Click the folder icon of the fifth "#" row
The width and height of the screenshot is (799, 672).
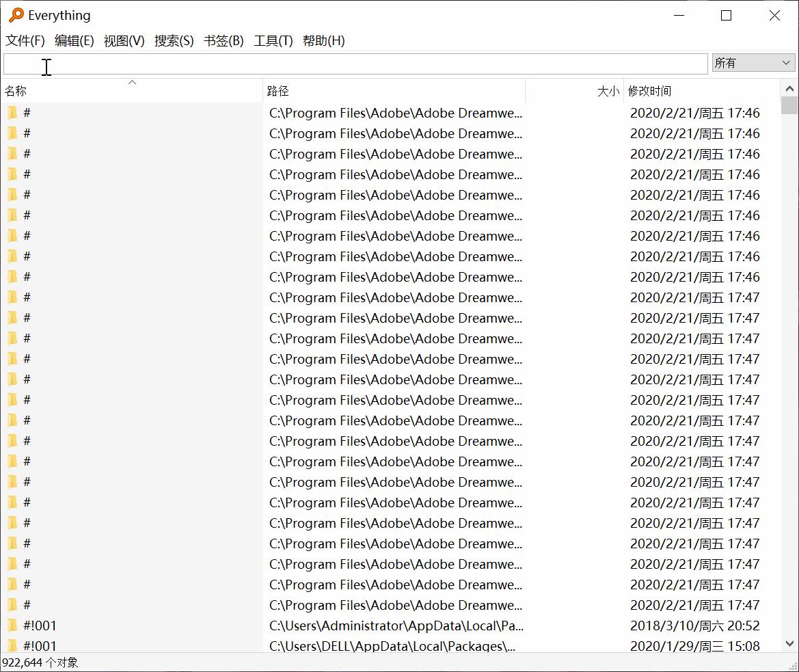[x=13, y=194]
